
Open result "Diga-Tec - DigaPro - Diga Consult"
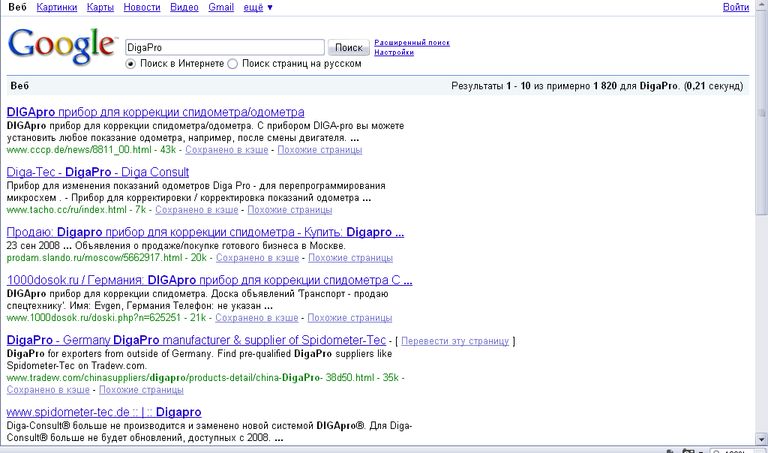(x=98, y=172)
